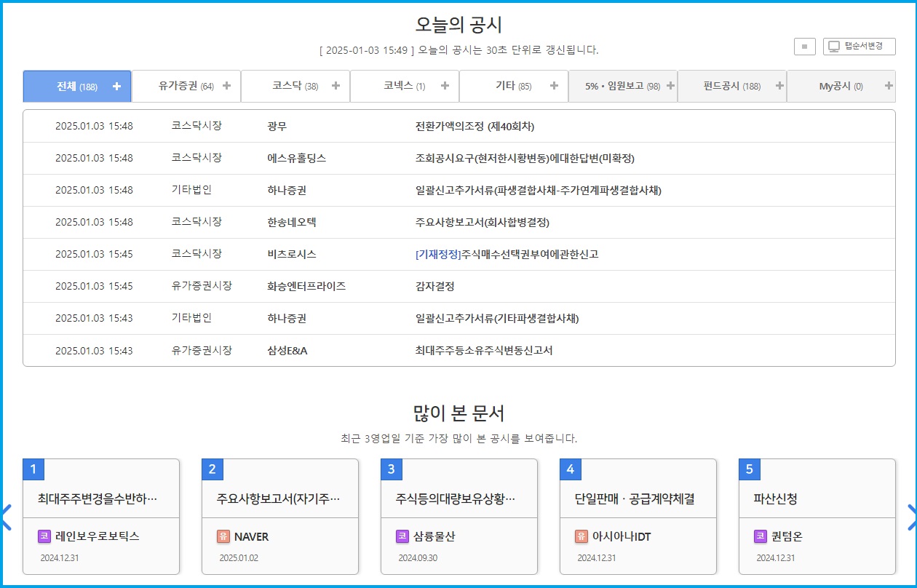917x588 pixels.
Task: Switch to the 전체 tab
Action: (76, 85)
